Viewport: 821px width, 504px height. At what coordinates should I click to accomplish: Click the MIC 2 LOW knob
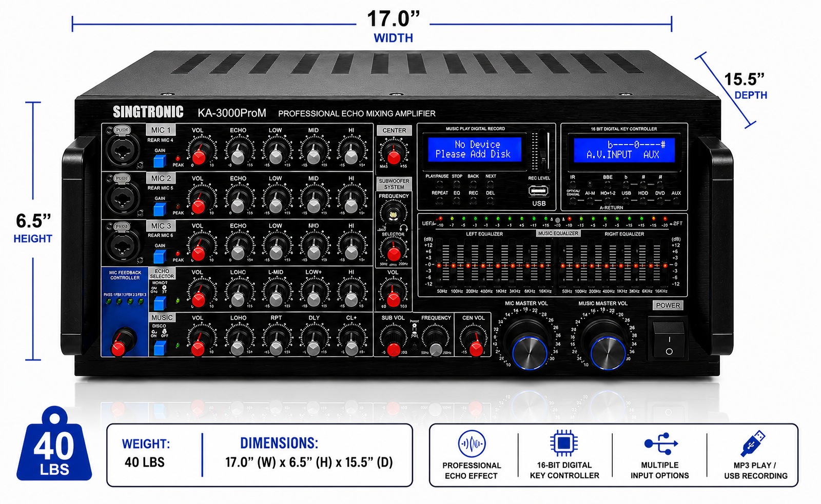[x=276, y=203]
